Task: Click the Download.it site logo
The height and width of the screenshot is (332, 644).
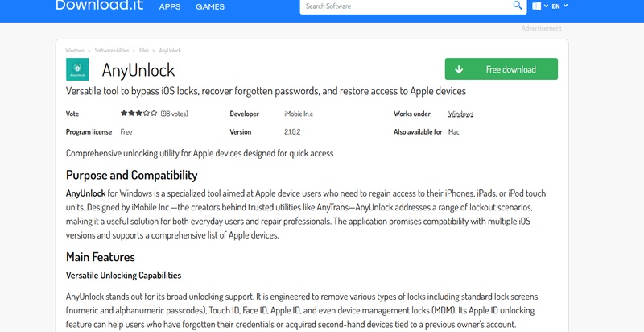Action: pyautogui.click(x=99, y=6)
